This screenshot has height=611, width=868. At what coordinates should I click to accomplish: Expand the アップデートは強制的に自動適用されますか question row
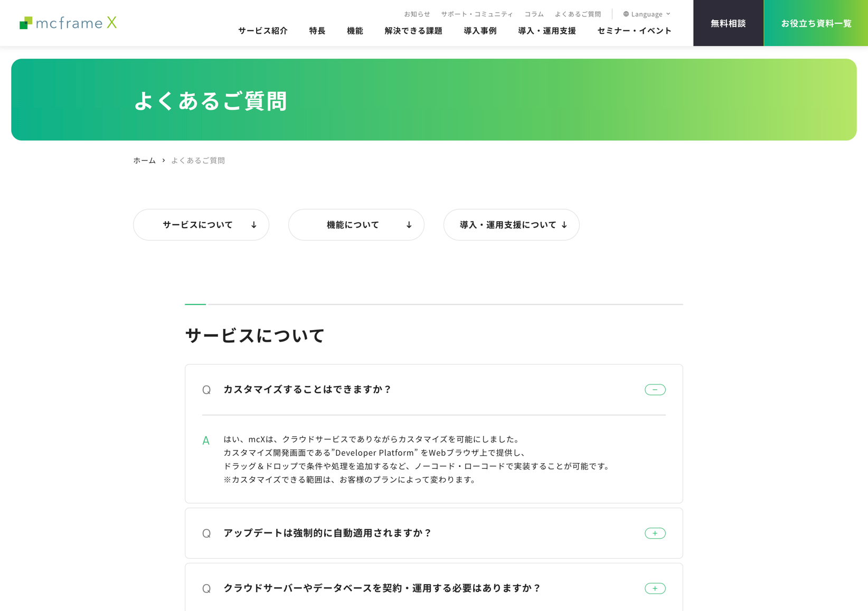[x=327, y=533]
